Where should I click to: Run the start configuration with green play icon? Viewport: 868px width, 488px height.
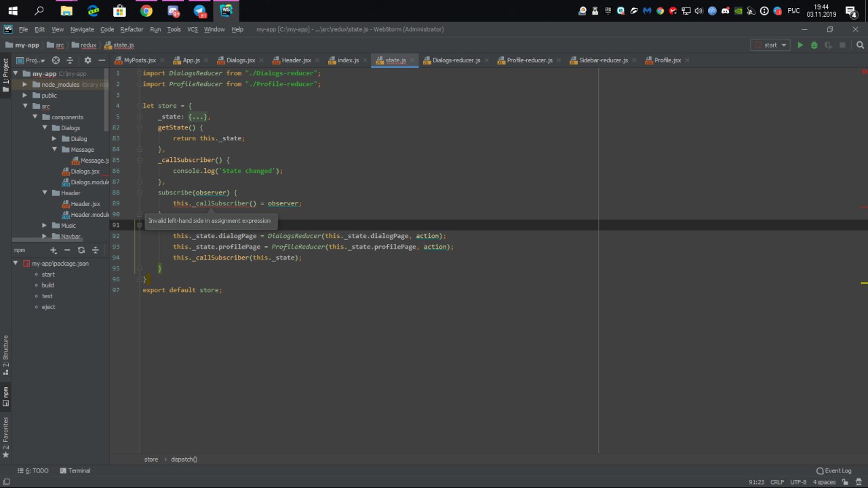800,45
